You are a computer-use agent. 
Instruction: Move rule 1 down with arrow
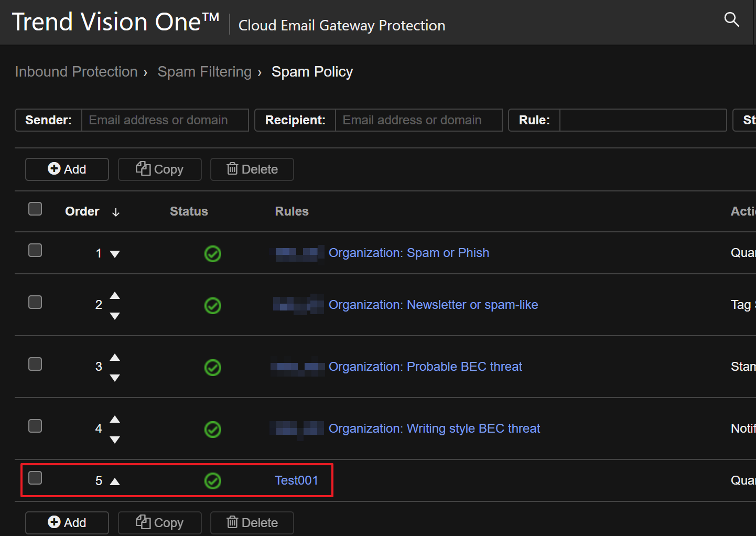coord(115,254)
